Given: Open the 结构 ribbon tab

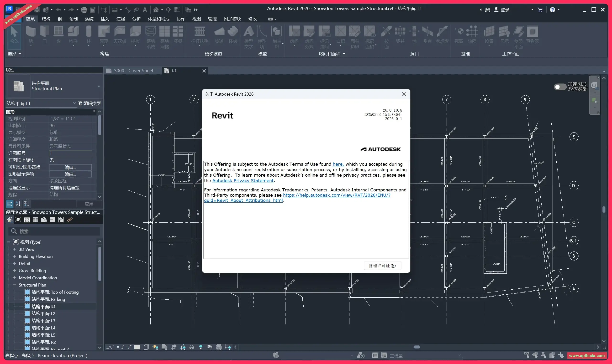Looking at the screenshot, I should pos(46,19).
